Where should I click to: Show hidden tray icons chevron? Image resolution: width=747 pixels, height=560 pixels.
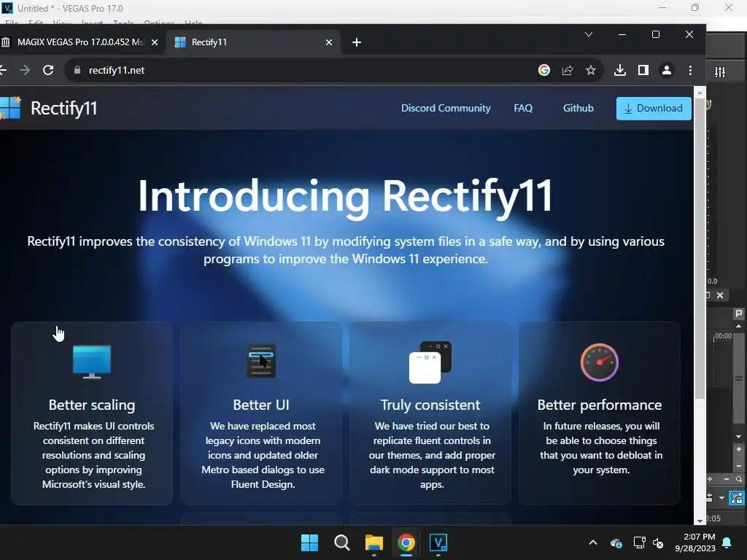click(x=593, y=542)
